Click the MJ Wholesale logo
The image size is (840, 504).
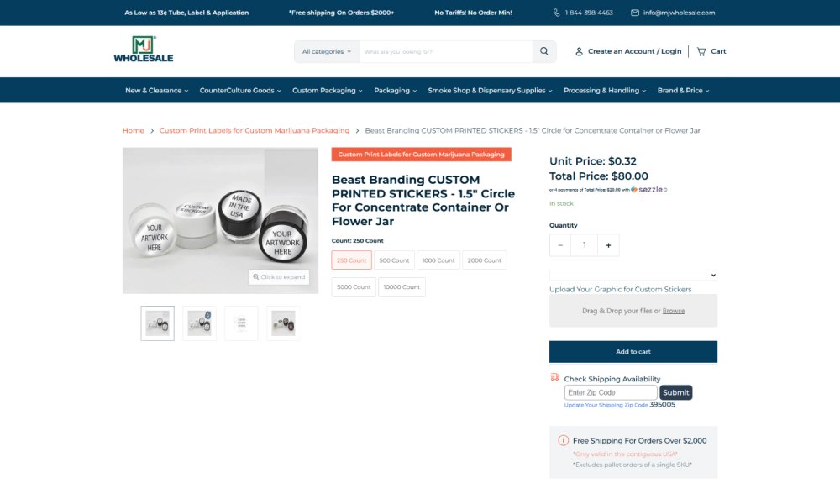pyautogui.click(x=144, y=50)
